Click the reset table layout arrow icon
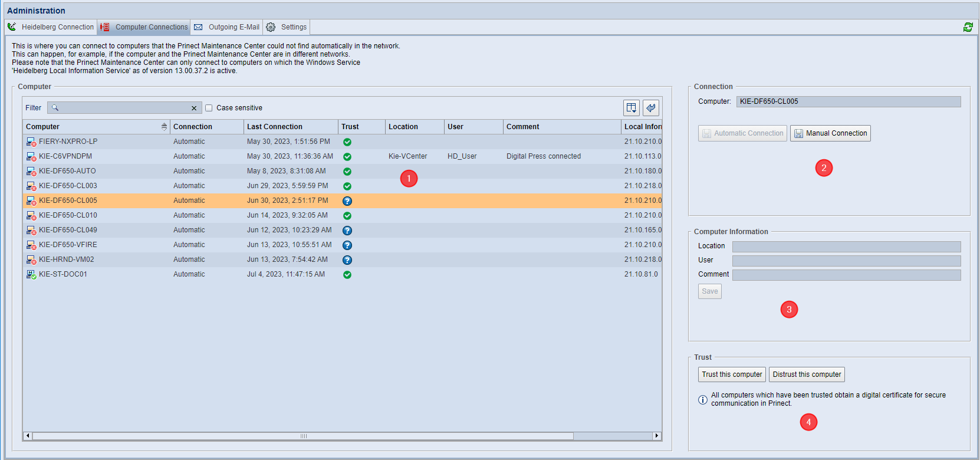The width and height of the screenshot is (980, 460). (x=651, y=107)
